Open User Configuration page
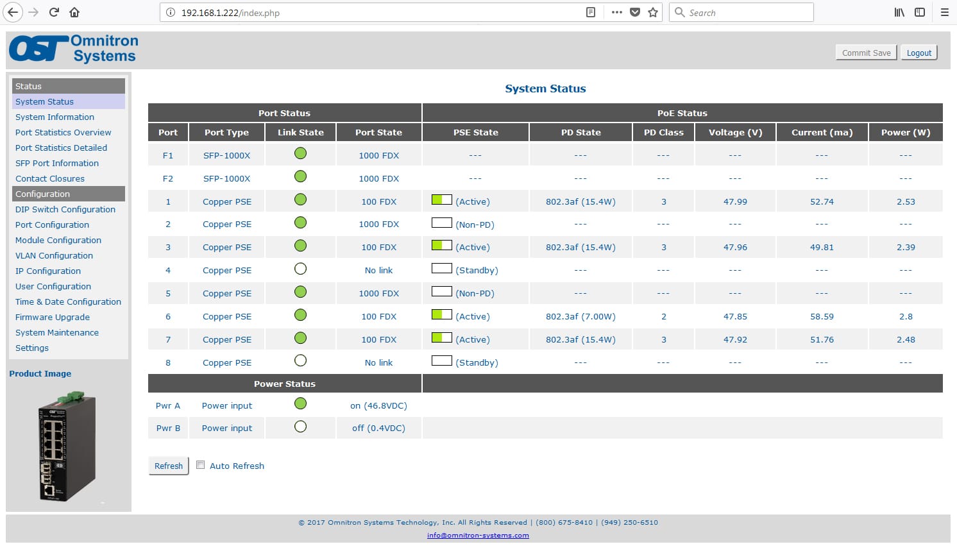The image size is (957, 560). pos(53,286)
